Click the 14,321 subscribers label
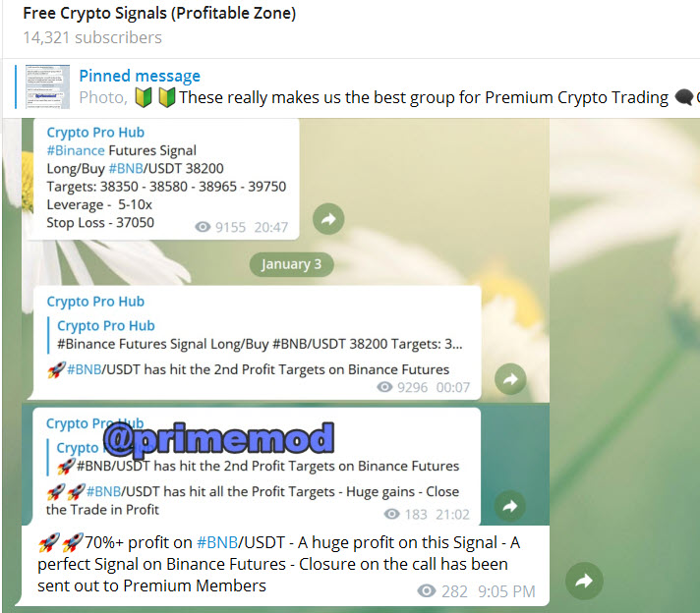 92,37
